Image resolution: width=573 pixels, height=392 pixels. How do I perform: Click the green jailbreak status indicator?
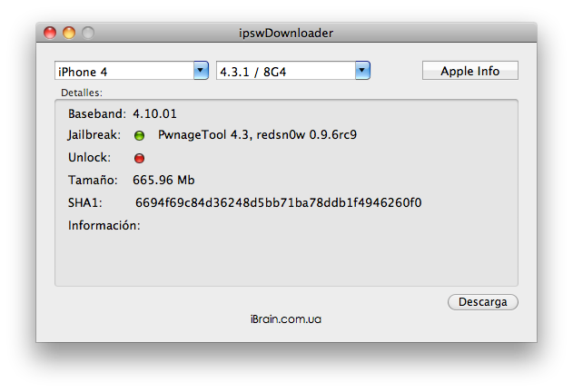[x=139, y=136]
